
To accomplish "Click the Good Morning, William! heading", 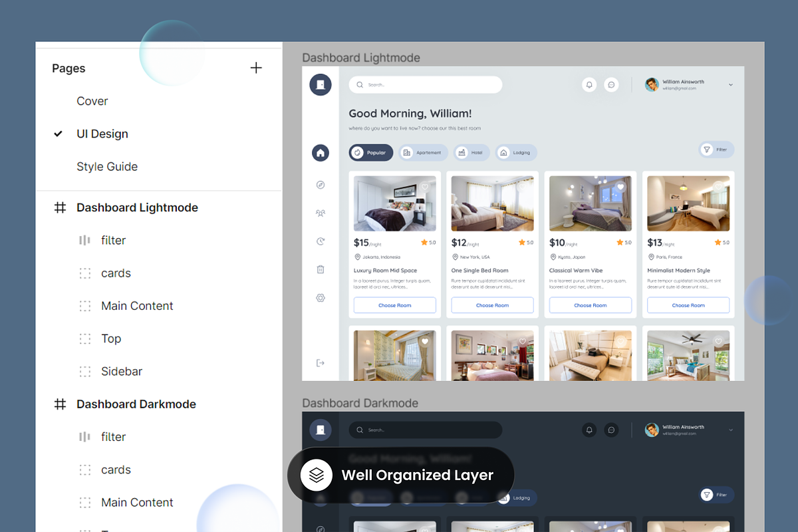I will tap(410, 114).
